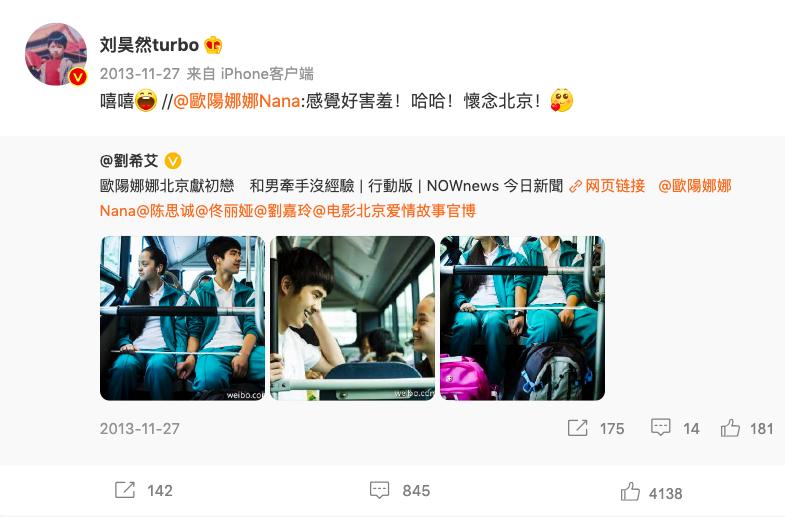
Task: Open the 刘昊然turbo profile avatar
Action: (56, 54)
